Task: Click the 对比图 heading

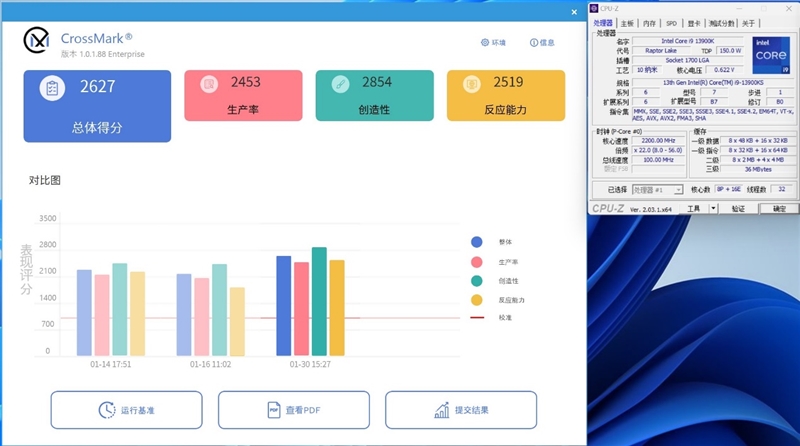Action: click(44, 180)
